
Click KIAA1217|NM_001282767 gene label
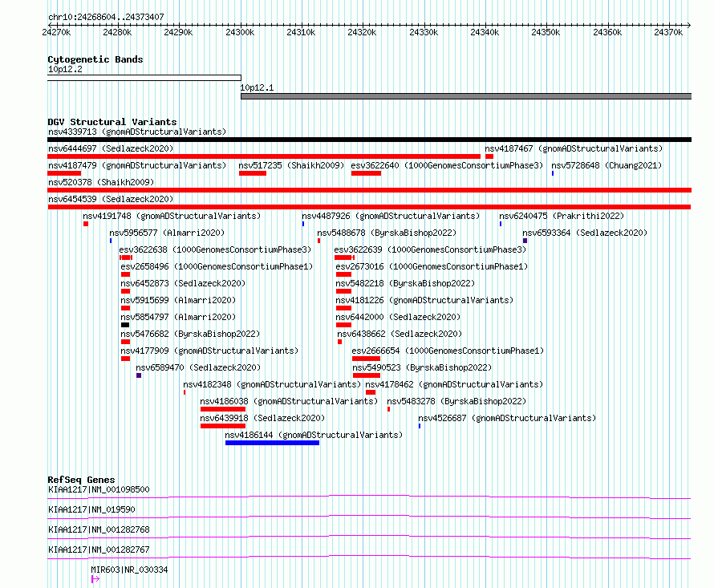coord(99,549)
